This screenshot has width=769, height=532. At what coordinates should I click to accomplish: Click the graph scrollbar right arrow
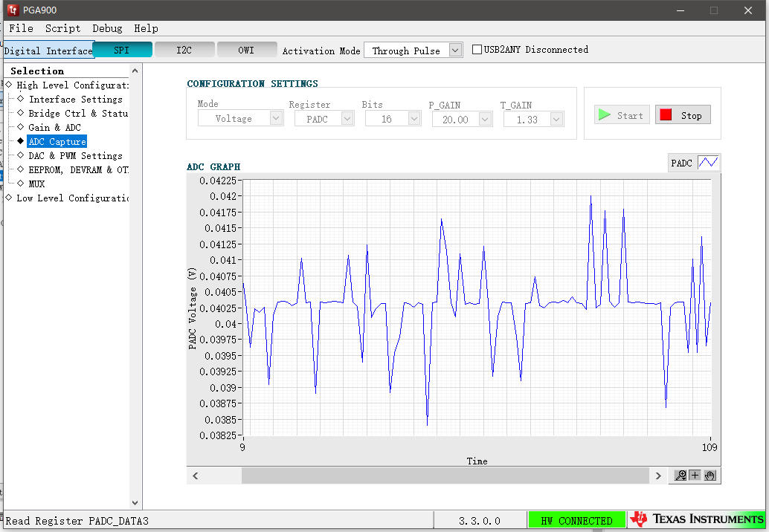click(x=658, y=476)
